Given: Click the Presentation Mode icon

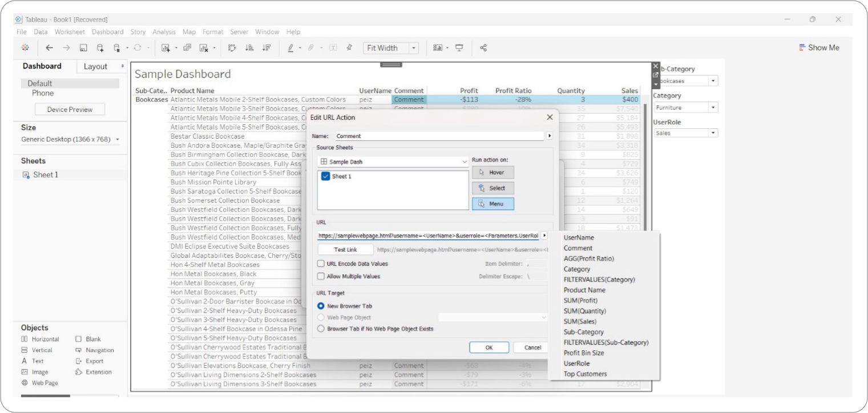Looking at the screenshot, I should (x=459, y=48).
